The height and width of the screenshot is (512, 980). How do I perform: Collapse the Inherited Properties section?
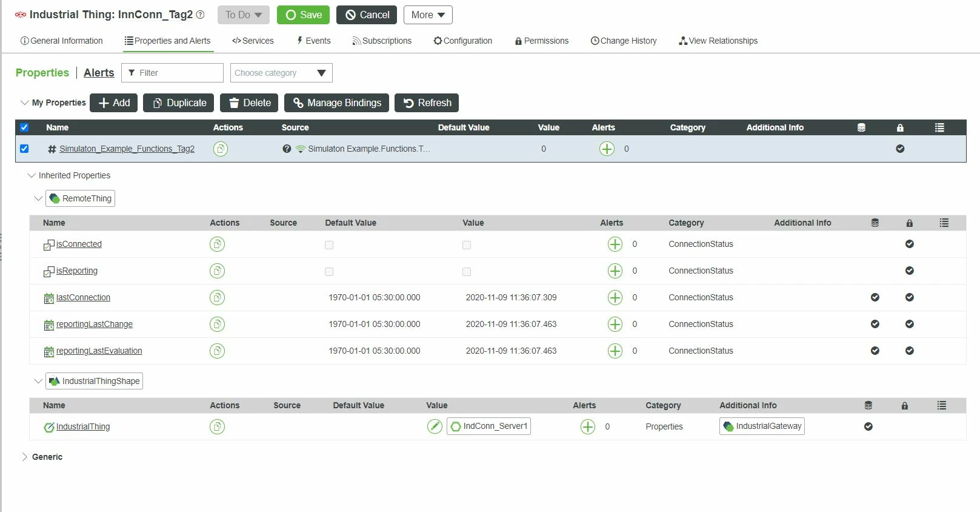[32, 175]
